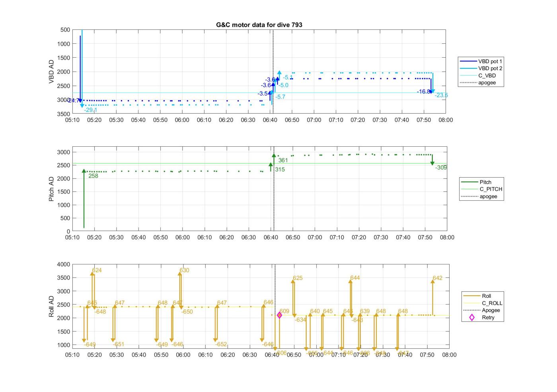Click the '642' roll value label
Screen dimensions: 557x392
437,278
